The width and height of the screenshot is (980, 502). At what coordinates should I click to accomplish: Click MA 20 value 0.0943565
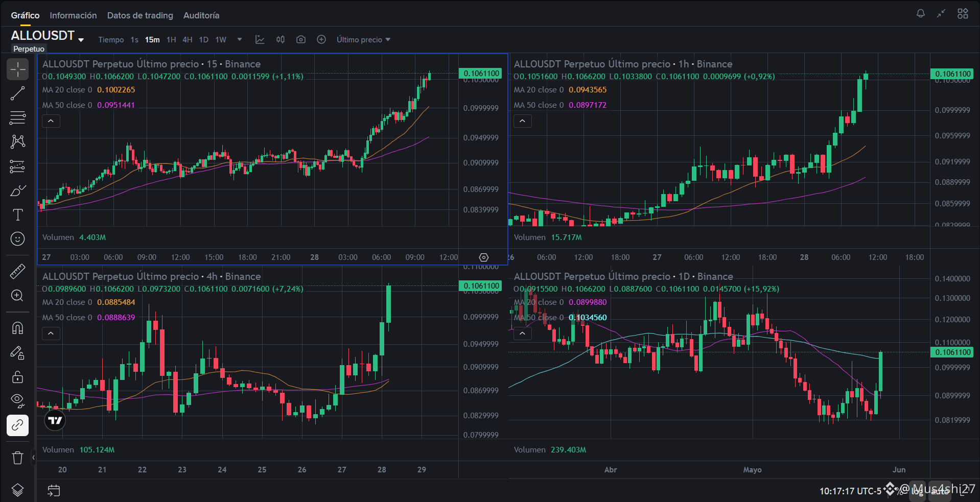[588, 89]
